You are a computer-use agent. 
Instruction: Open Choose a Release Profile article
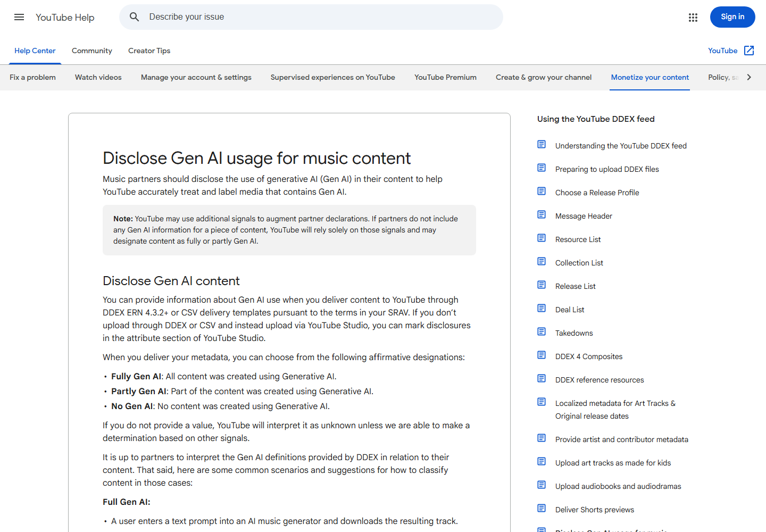pos(597,193)
